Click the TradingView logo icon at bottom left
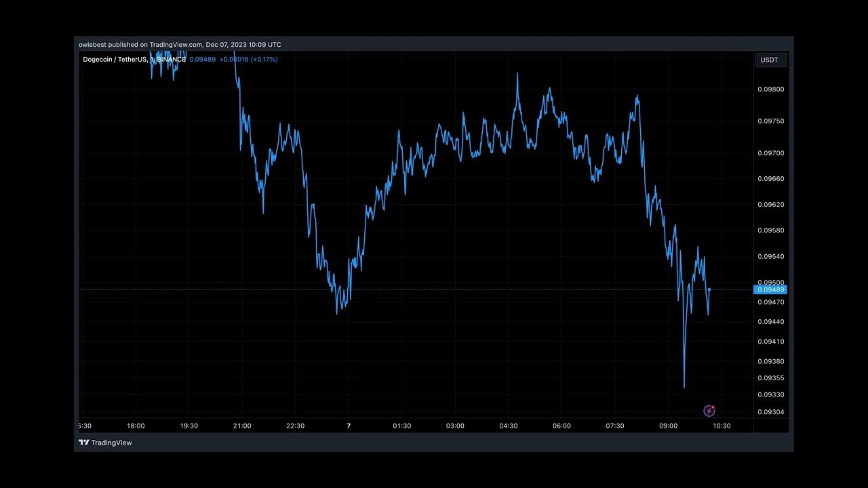Viewport: 868px width, 488px height. click(83, 443)
